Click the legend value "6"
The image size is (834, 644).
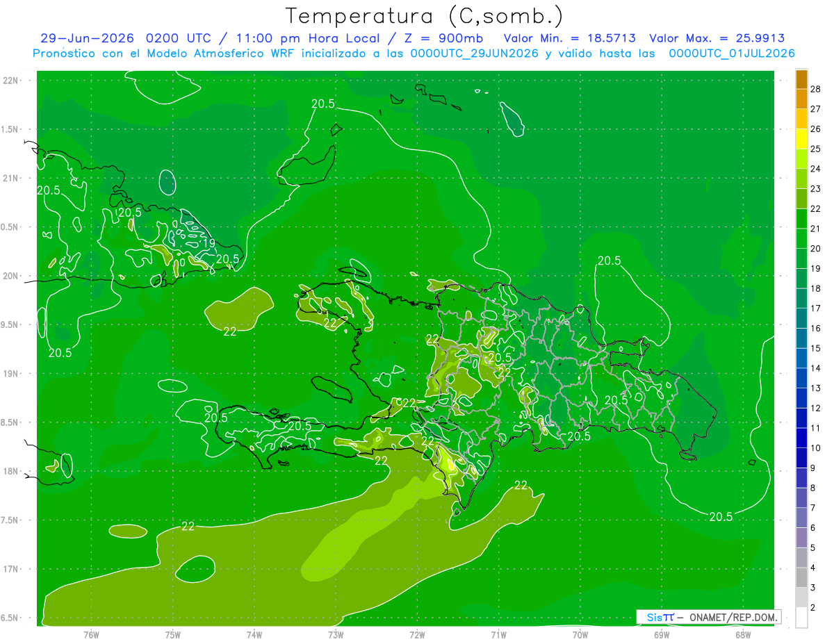pos(813,528)
